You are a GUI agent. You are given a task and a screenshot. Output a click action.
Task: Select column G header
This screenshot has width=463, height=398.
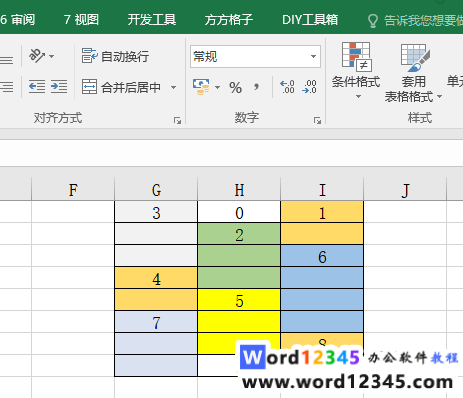156,189
